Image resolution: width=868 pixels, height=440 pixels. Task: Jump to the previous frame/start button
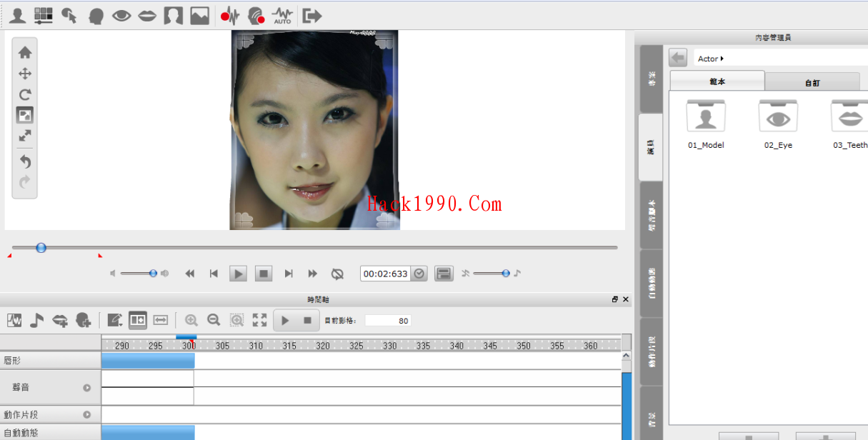pos(214,274)
